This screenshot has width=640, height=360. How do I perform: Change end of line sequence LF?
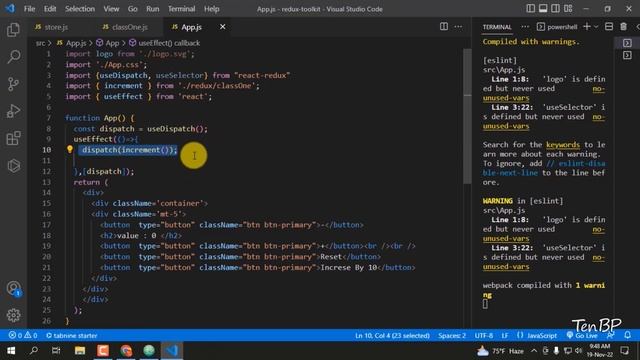coord(505,336)
